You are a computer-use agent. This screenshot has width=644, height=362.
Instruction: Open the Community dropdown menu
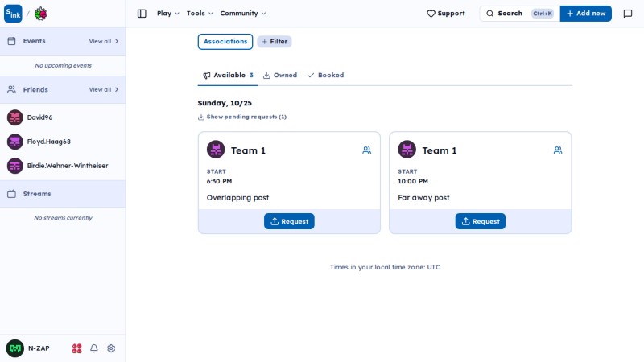click(243, 14)
